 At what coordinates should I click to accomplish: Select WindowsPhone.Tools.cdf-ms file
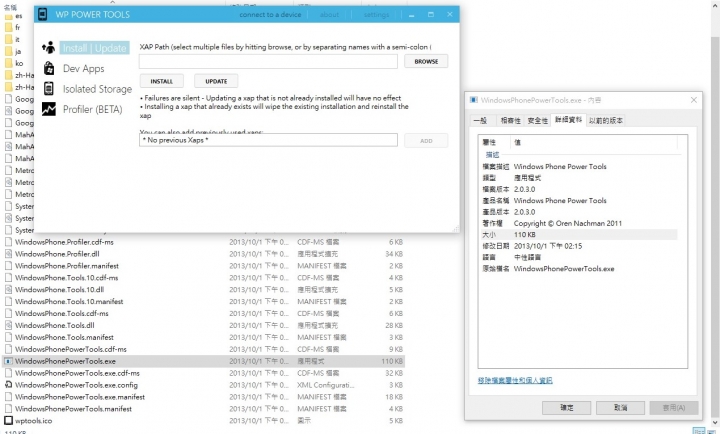point(62,314)
